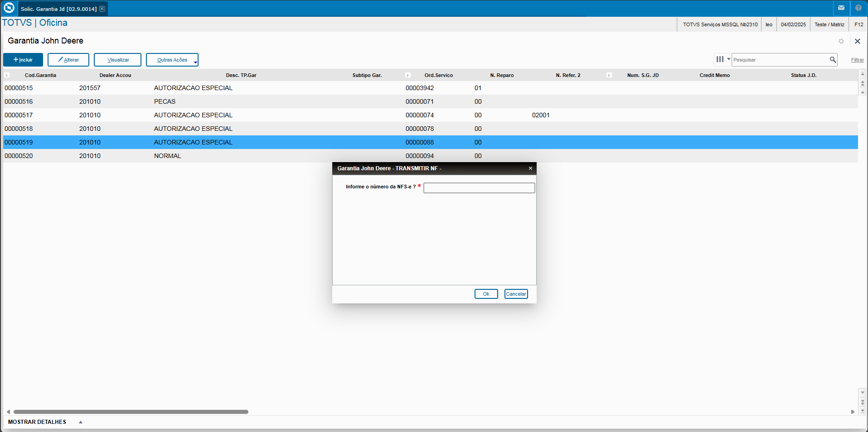Click the Incluir button
Screen dimensions: 868x432
click(23, 60)
